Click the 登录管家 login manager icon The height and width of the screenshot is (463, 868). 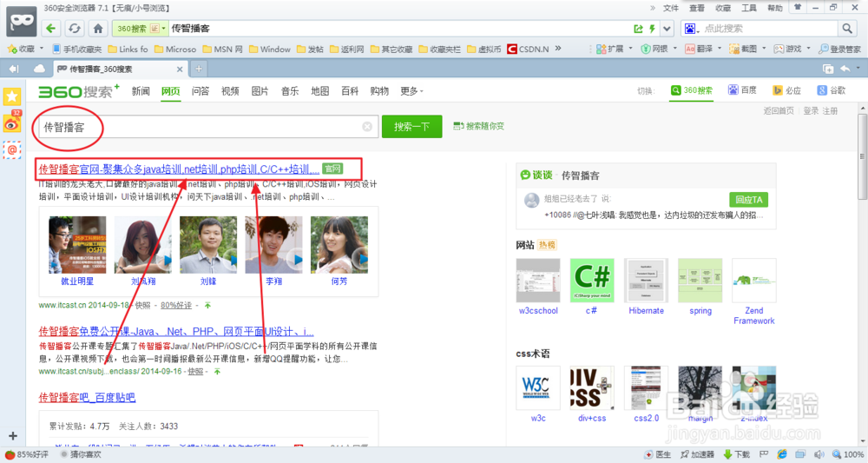pyautogui.click(x=839, y=49)
